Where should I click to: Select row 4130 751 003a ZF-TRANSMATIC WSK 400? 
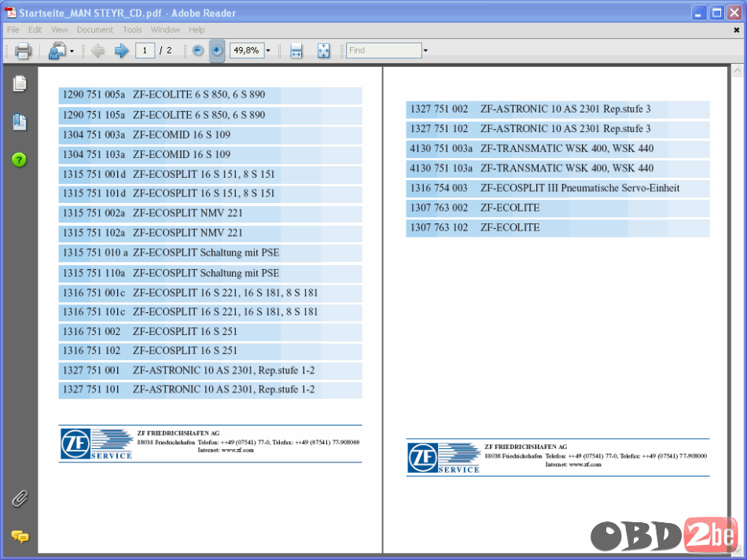(557, 149)
